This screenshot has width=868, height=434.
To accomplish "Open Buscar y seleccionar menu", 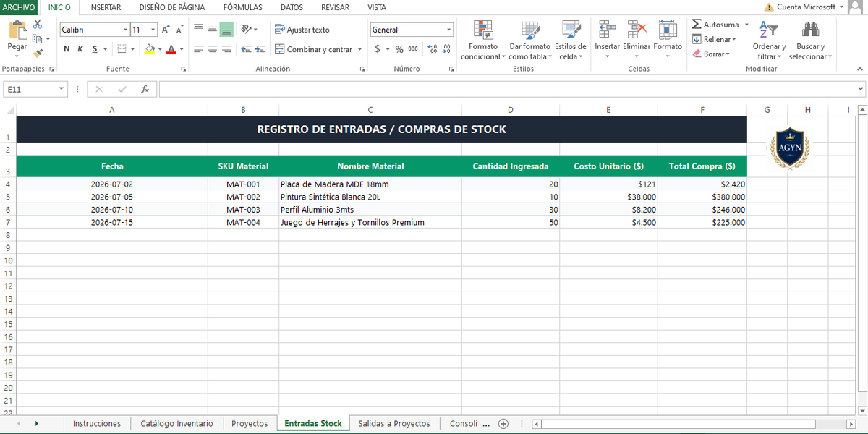I will [810, 41].
